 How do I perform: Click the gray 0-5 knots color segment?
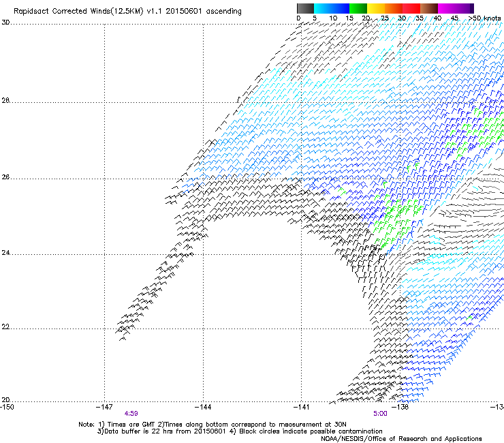tap(305, 8)
